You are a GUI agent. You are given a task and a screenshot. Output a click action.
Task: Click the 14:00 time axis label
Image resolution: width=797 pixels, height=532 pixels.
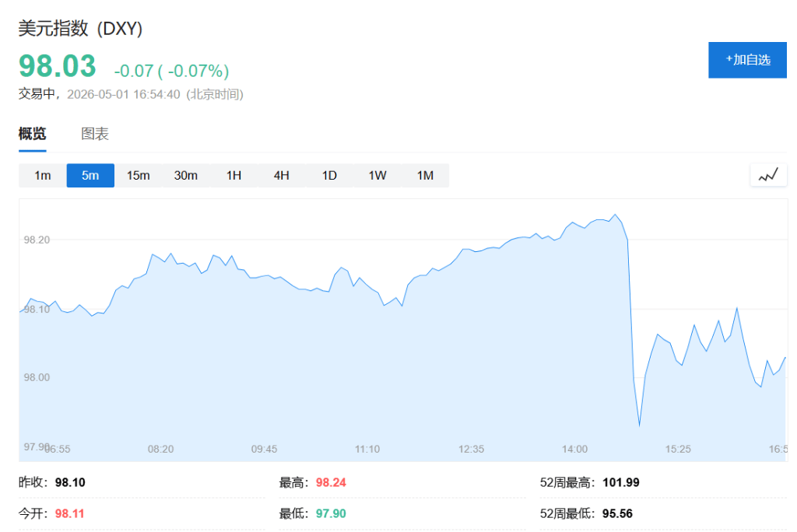[x=575, y=450]
